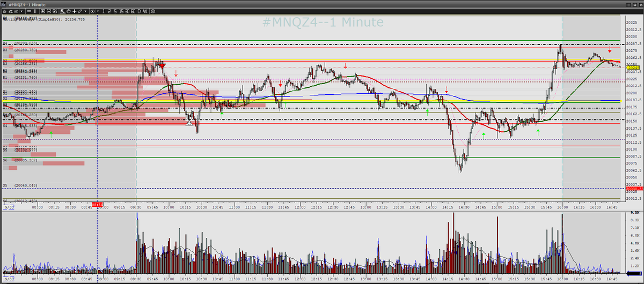Select the crosshair plus tool
This screenshot has width=644, height=284.
[74, 11]
